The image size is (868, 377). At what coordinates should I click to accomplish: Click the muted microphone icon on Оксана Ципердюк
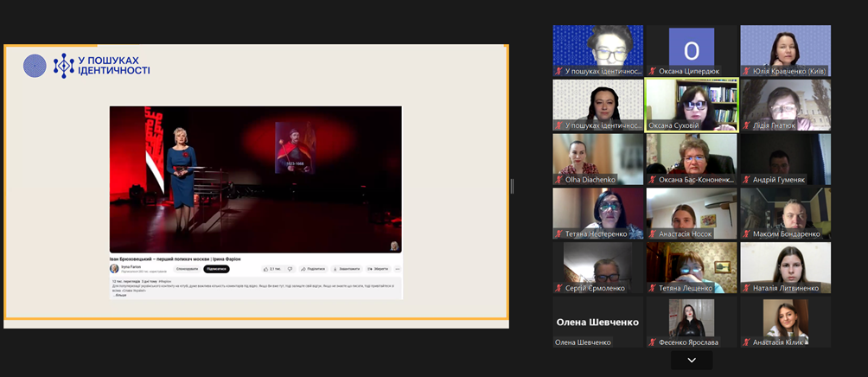[x=654, y=72]
